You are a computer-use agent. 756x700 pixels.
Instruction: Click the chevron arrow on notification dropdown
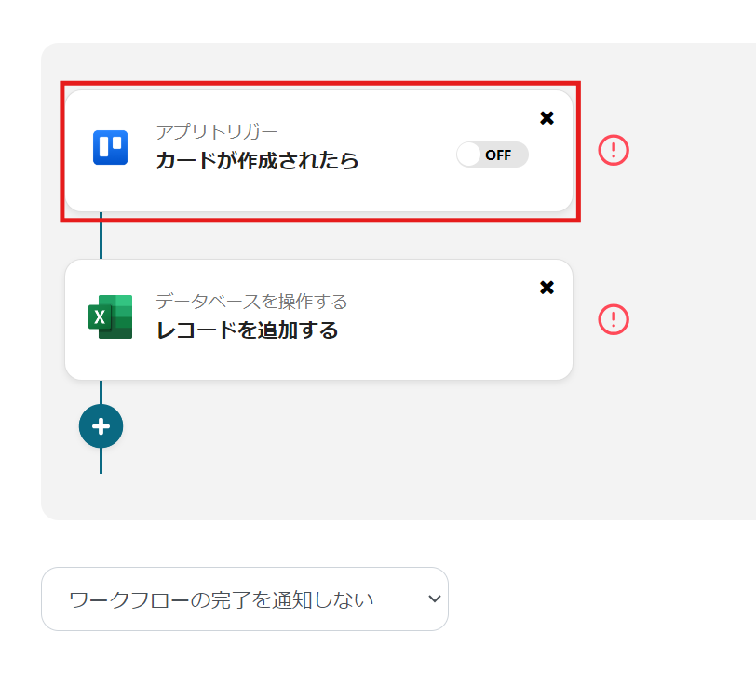(434, 599)
